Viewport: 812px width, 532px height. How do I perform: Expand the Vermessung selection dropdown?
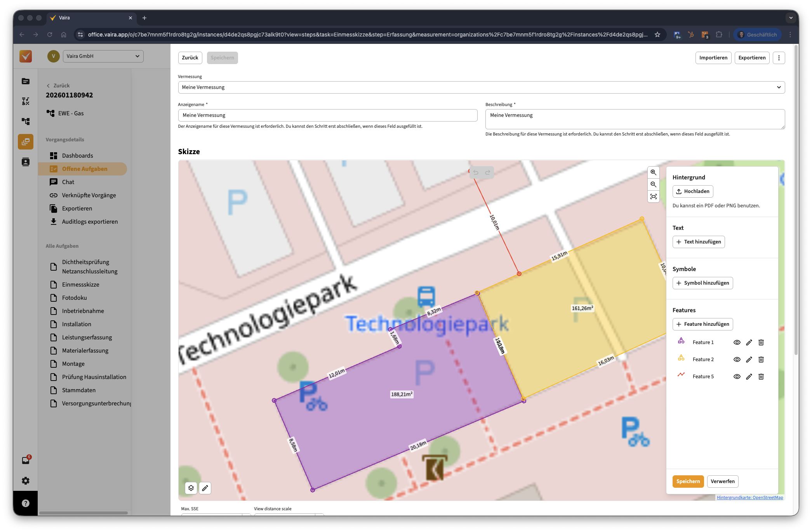click(481, 87)
